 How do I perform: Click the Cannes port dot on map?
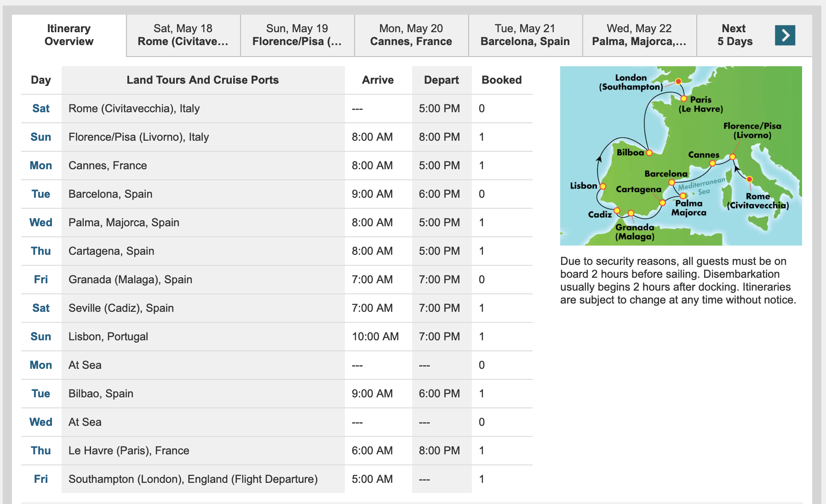click(x=712, y=163)
